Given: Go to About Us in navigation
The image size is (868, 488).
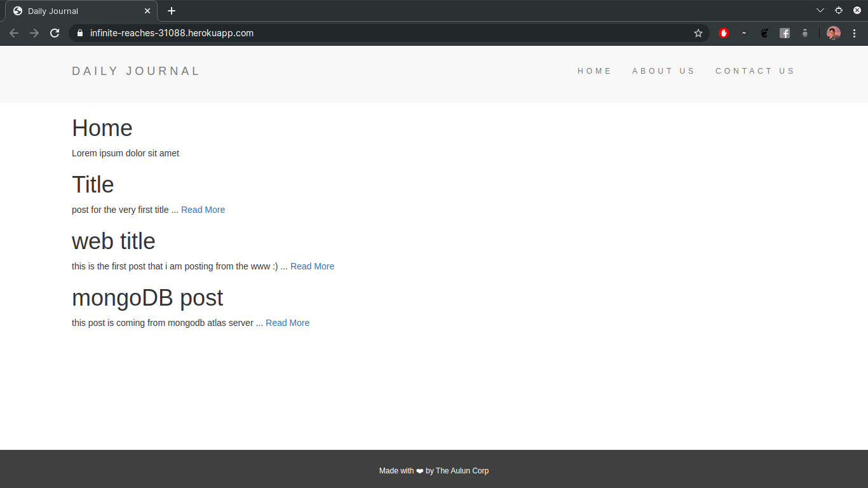Looking at the screenshot, I should pyautogui.click(x=663, y=71).
